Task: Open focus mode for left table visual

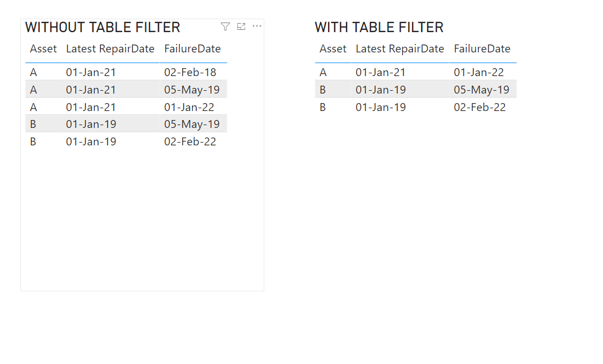Action: pyautogui.click(x=241, y=26)
